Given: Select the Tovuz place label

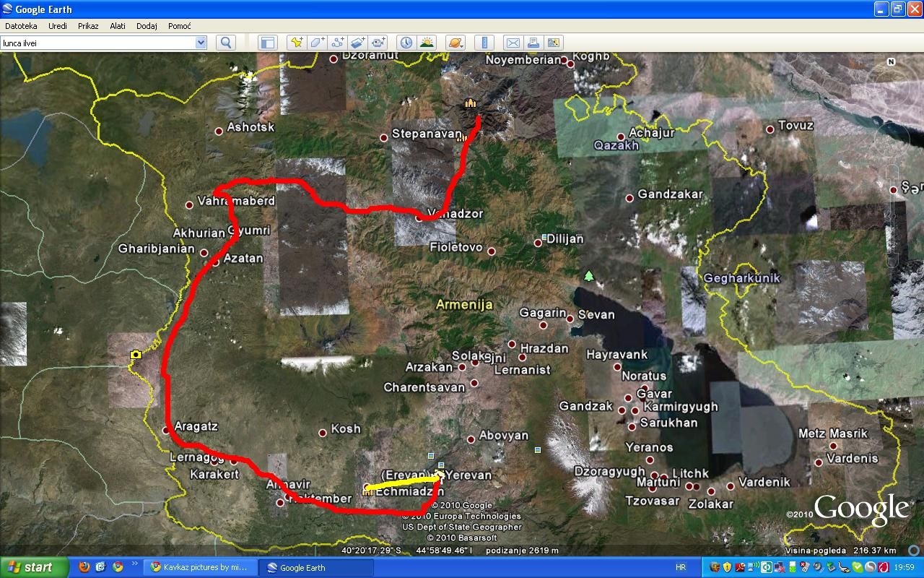Looking at the screenshot, I should pyautogui.click(x=796, y=125).
